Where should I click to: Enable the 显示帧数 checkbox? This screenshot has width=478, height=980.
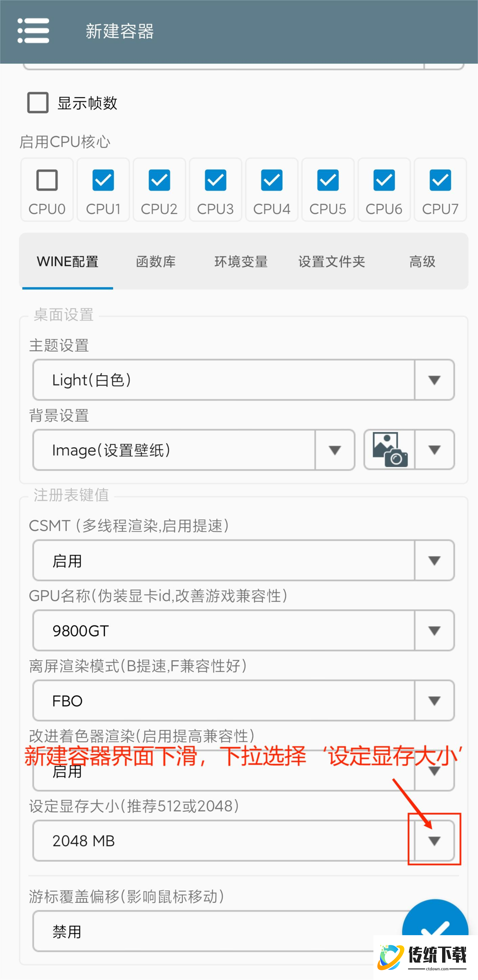point(38,103)
